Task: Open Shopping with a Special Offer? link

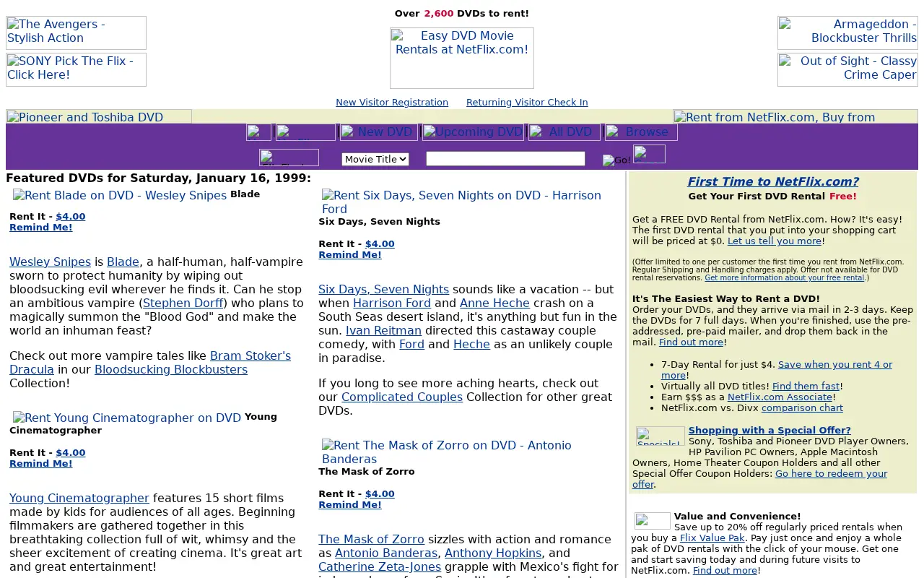Action: (770, 430)
